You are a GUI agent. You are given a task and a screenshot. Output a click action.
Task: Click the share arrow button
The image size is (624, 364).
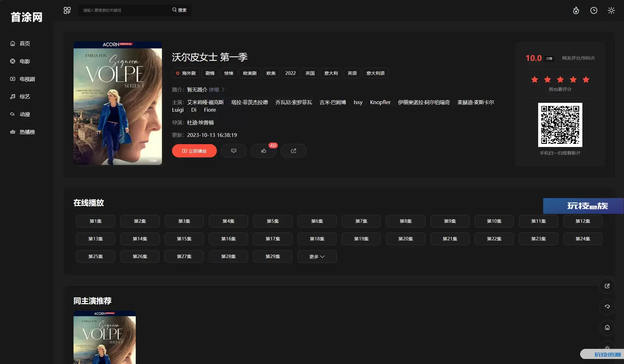click(294, 151)
